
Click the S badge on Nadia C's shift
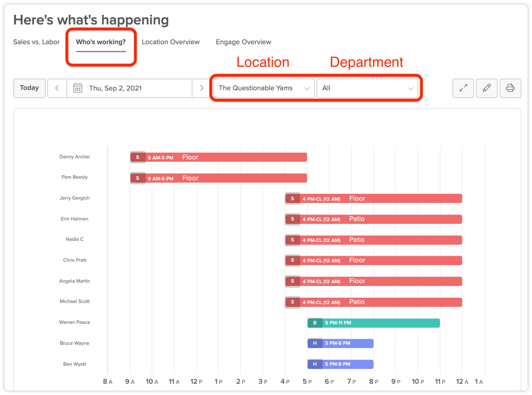click(x=292, y=240)
